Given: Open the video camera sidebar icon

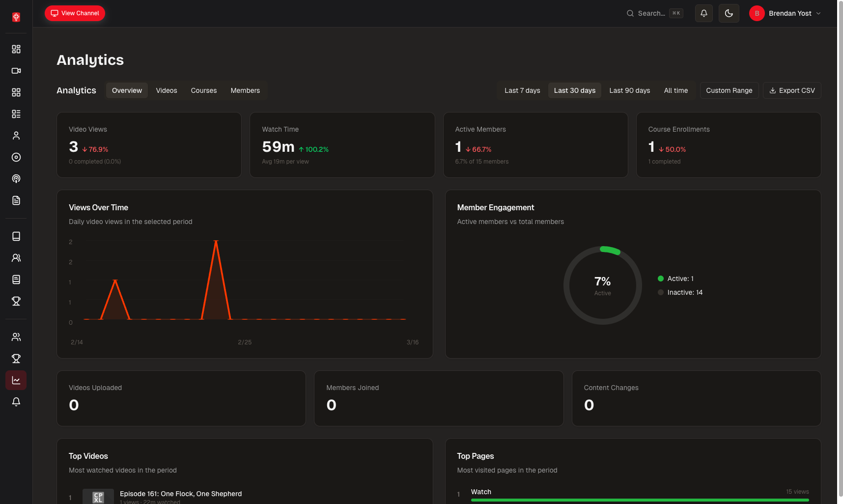Looking at the screenshot, I should [16, 71].
